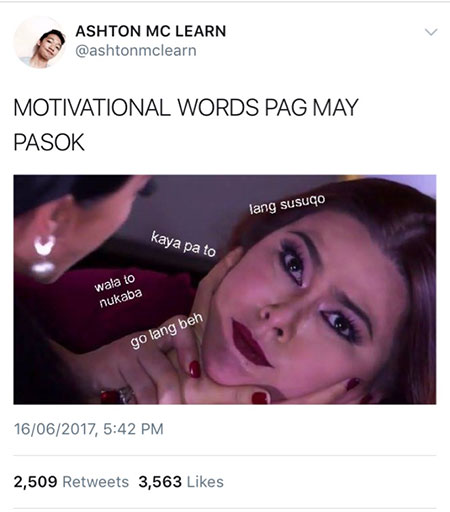Tap the "kaya pa to" caption
Image resolution: width=450 pixels, height=512 pixels.
(x=183, y=244)
